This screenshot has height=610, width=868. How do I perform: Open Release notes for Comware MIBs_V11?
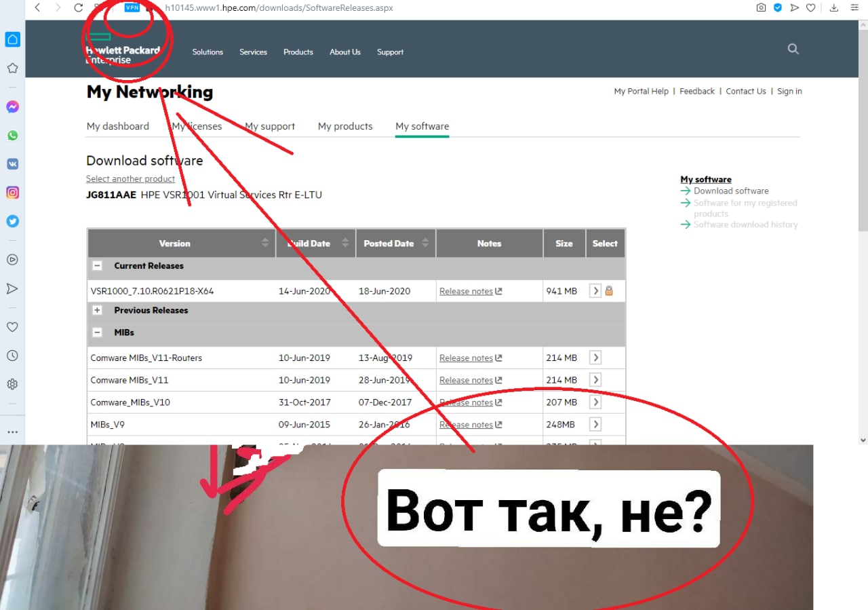tap(471, 381)
